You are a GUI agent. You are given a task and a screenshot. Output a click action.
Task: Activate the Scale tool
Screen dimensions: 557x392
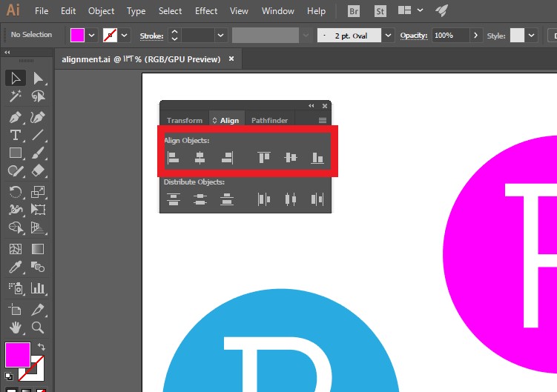pyautogui.click(x=38, y=192)
